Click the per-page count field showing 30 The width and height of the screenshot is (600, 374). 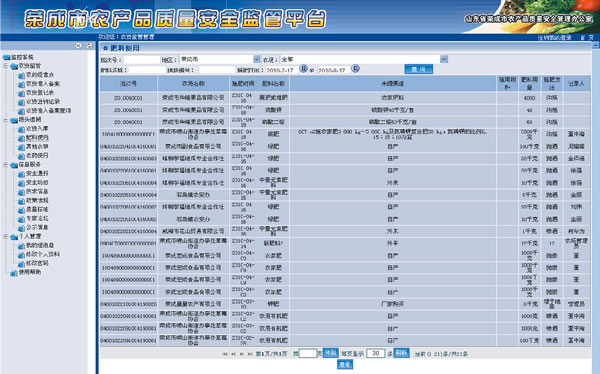coord(375,353)
